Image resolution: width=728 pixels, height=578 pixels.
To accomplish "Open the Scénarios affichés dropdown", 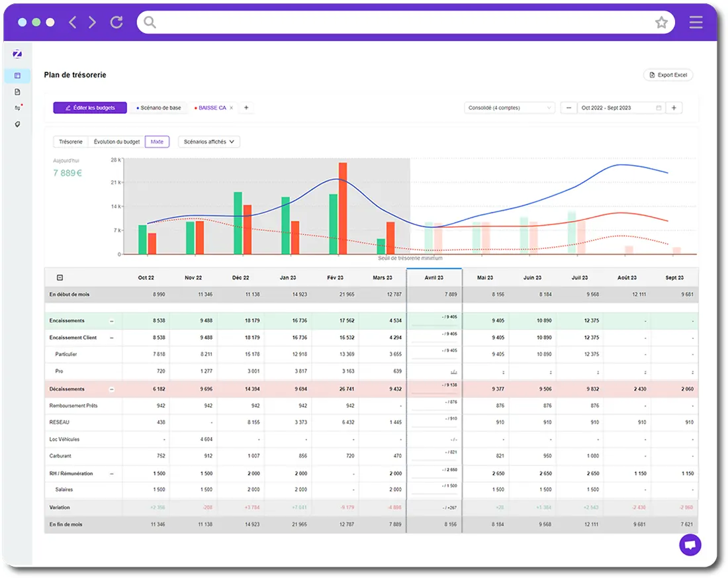I will 209,142.
